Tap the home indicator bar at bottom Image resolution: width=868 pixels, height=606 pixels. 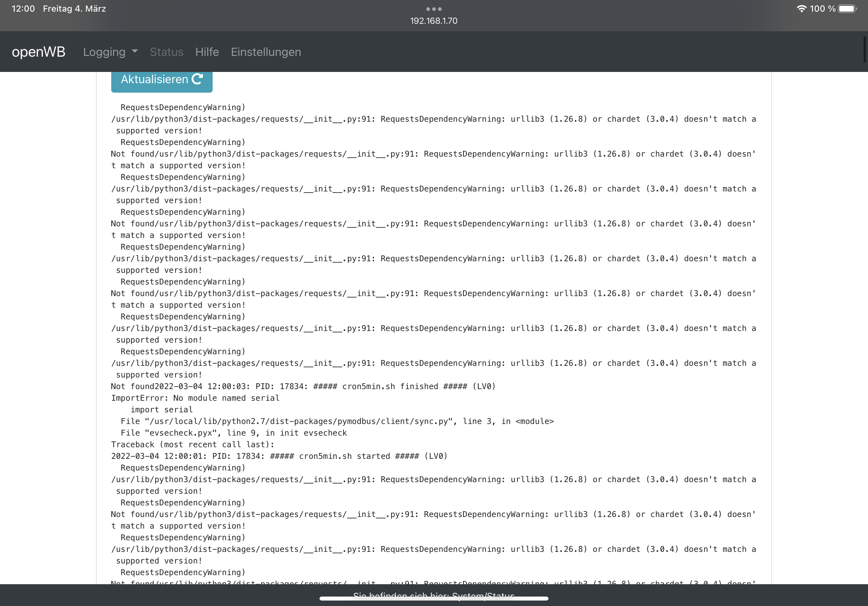pyautogui.click(x=434, y=598)
